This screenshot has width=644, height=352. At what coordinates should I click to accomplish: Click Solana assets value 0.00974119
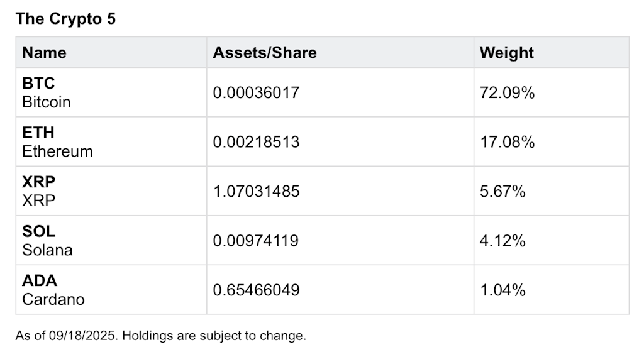coord(255,240)
